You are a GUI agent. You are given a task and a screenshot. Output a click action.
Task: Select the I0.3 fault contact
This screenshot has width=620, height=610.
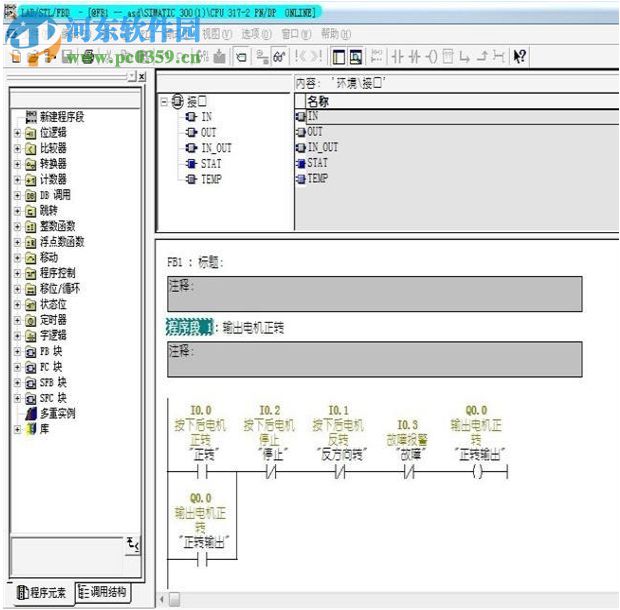point(409,472)
